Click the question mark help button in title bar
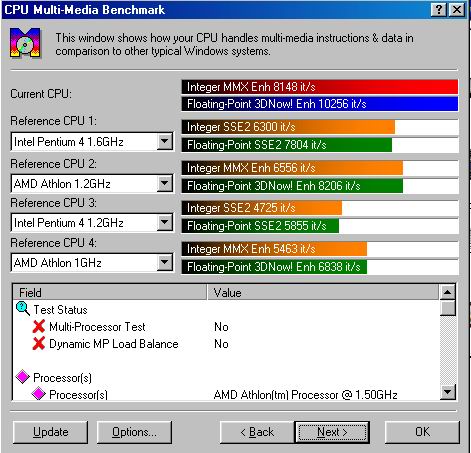 (x=438, y=10)
